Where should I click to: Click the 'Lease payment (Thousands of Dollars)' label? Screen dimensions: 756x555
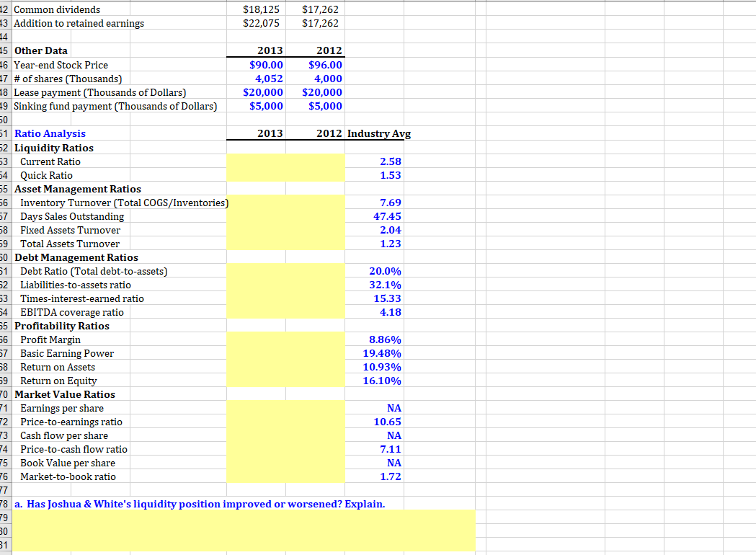click(99, 92)
